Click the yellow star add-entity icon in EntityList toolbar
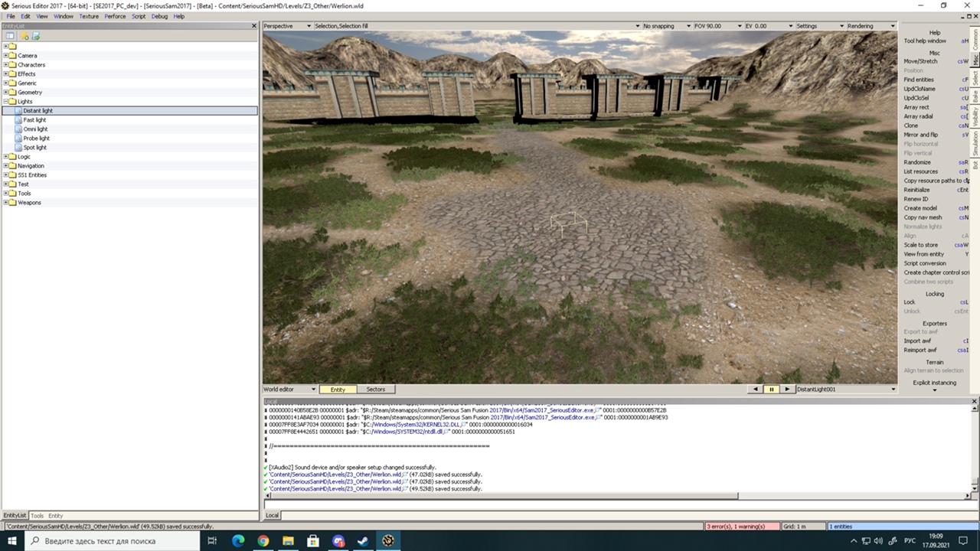The image size is (980, 551). pyautogui.click(x=24, y=36)
